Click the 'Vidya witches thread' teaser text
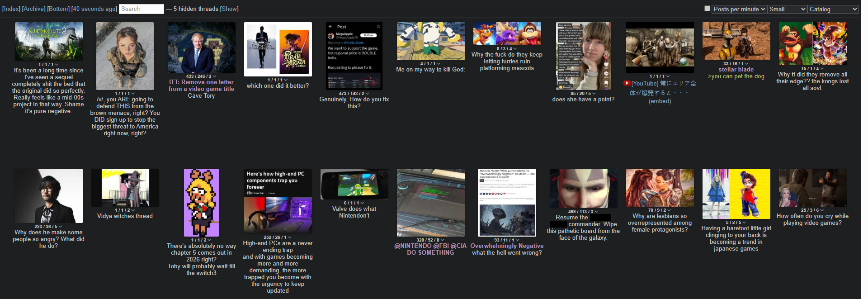868x299 pixels. 125,216
